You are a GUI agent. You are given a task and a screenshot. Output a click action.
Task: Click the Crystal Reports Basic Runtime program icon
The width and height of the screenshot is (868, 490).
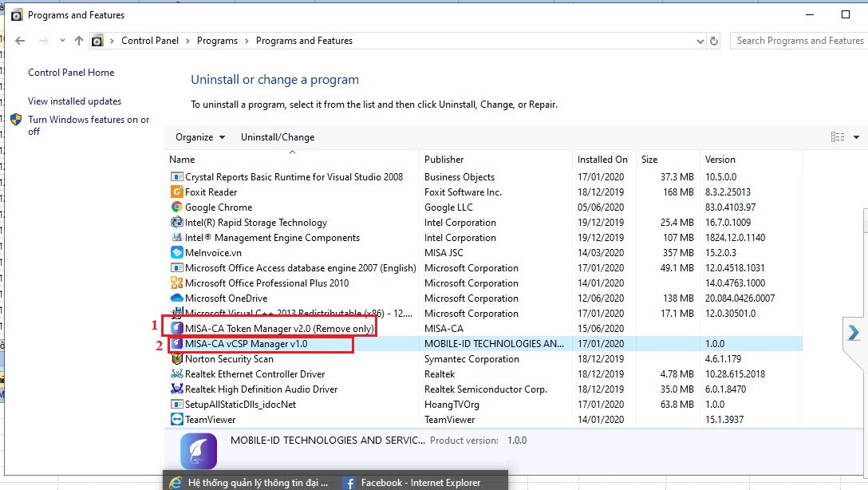[x=176, y=176]
